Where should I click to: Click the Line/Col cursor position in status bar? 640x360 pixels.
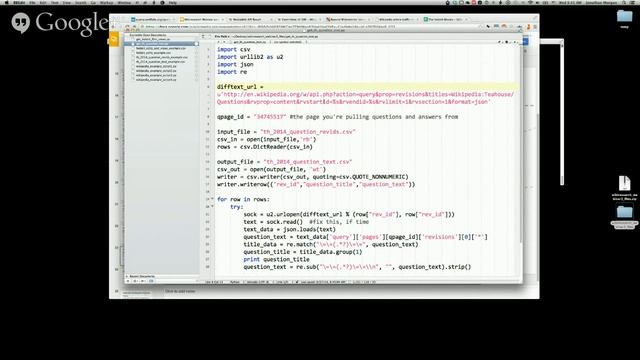pos(214,282)
